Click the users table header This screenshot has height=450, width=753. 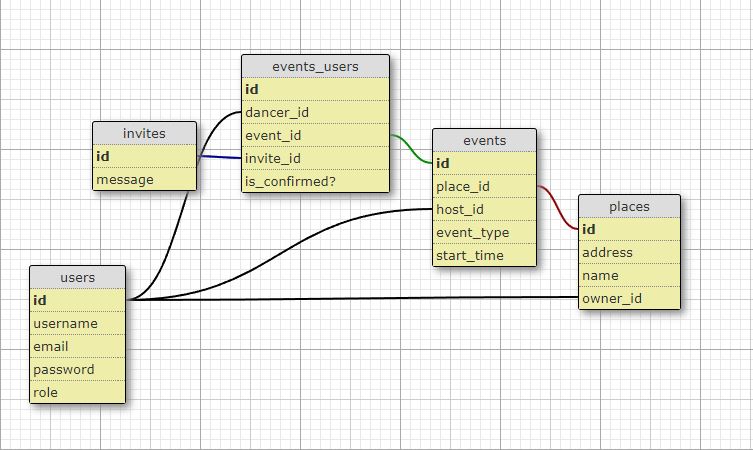(x=78, y=277)
